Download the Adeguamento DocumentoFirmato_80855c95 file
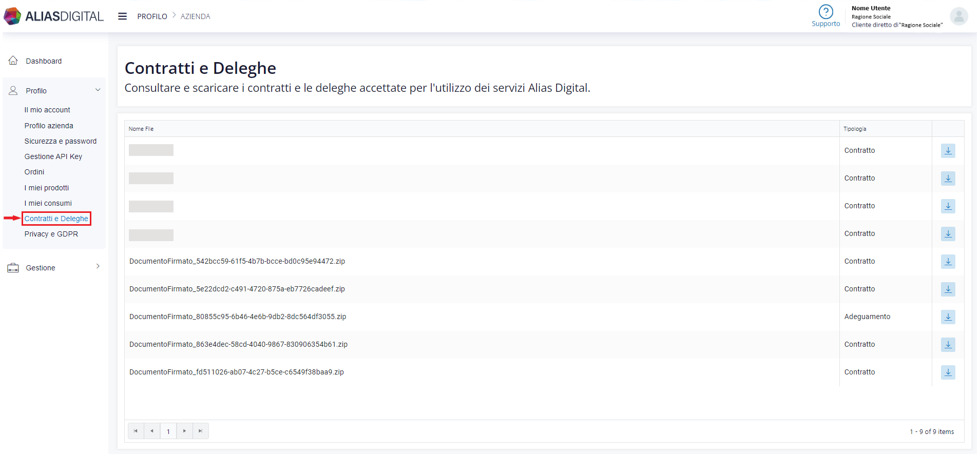The height and width of the screenshot is (454, 980). pyautogui.click(x=948, y=317)
